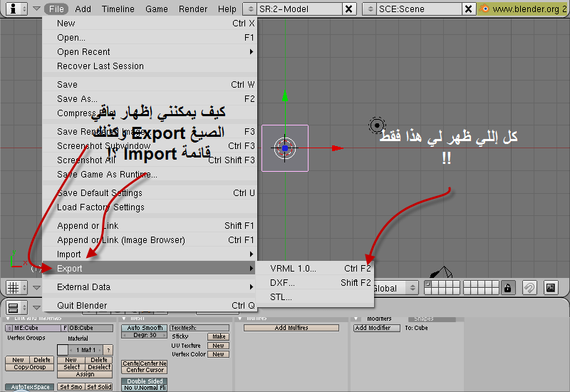Click the Degr: 30 angle field

coord(145,335)
